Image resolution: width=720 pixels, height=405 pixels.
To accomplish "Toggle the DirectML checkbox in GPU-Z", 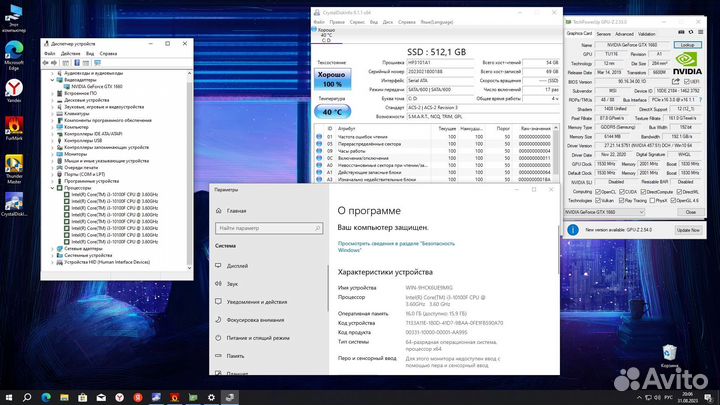I will coord(679,191).
